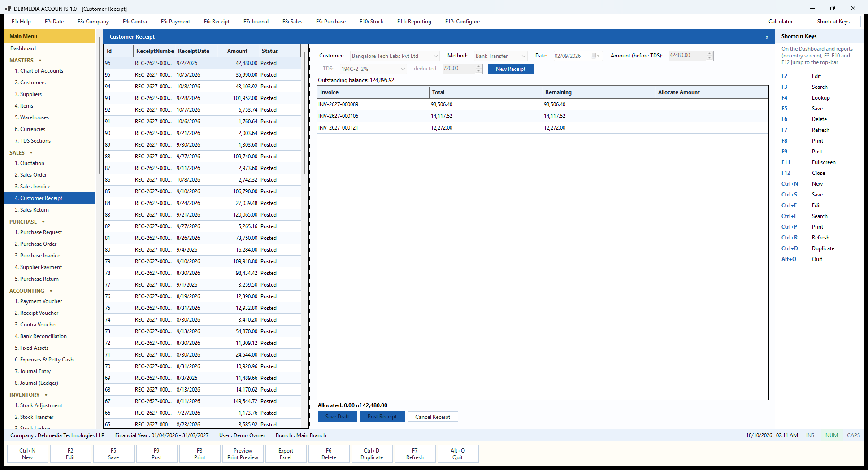
Task: Click the Print Preview bottom button
Action: 243,454
